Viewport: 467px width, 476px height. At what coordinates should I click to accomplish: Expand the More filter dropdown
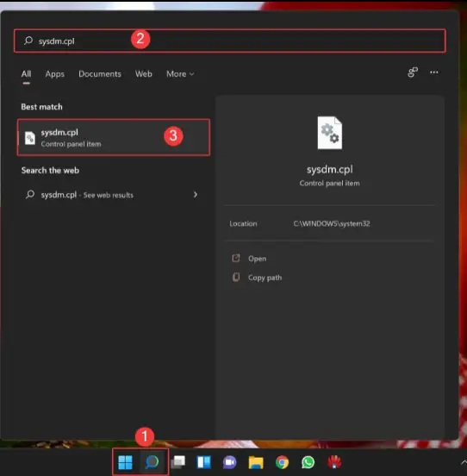coord(180,74)
